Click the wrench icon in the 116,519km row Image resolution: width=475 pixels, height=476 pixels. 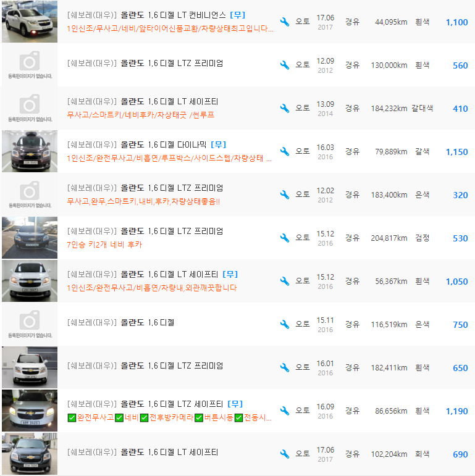click(285, 324)
